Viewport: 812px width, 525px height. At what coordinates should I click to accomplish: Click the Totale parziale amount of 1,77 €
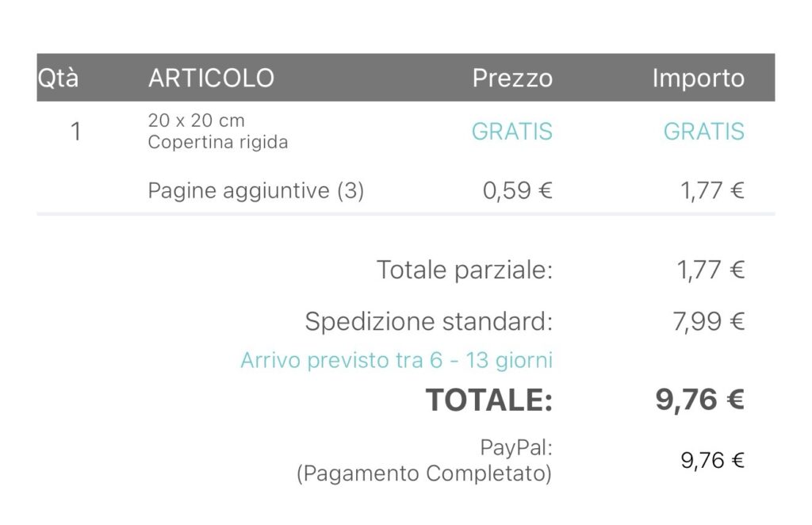pos(710,270)
